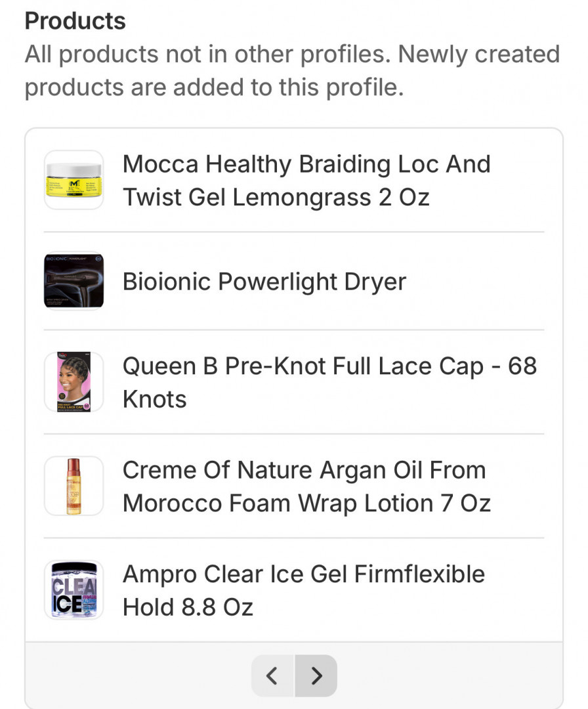
Task: Click 'products are added to this profile' text
Action: point(214,87)
